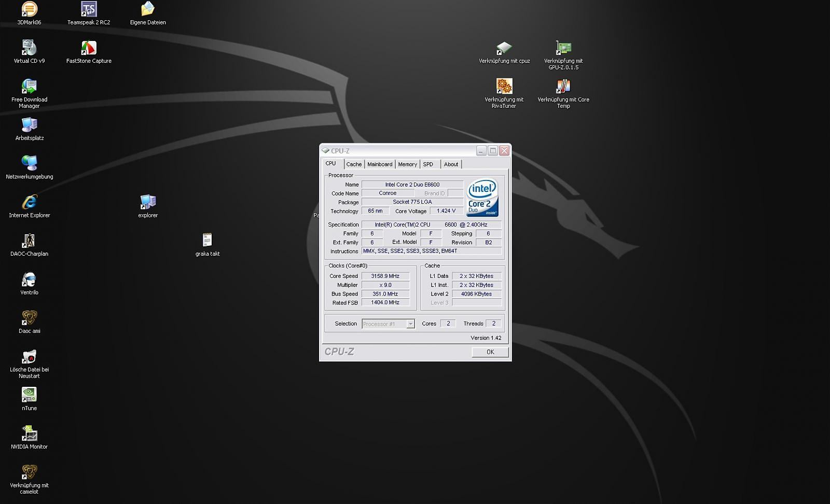Click the Core Speed 3158.9 MHz value

click(x=385, y=276)
